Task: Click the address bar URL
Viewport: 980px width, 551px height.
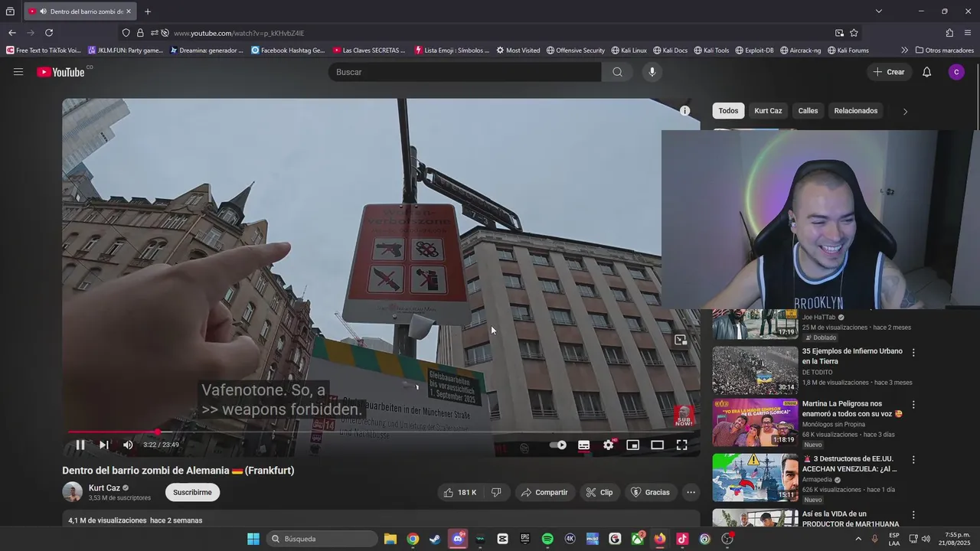Action: [x=239, y=33]
